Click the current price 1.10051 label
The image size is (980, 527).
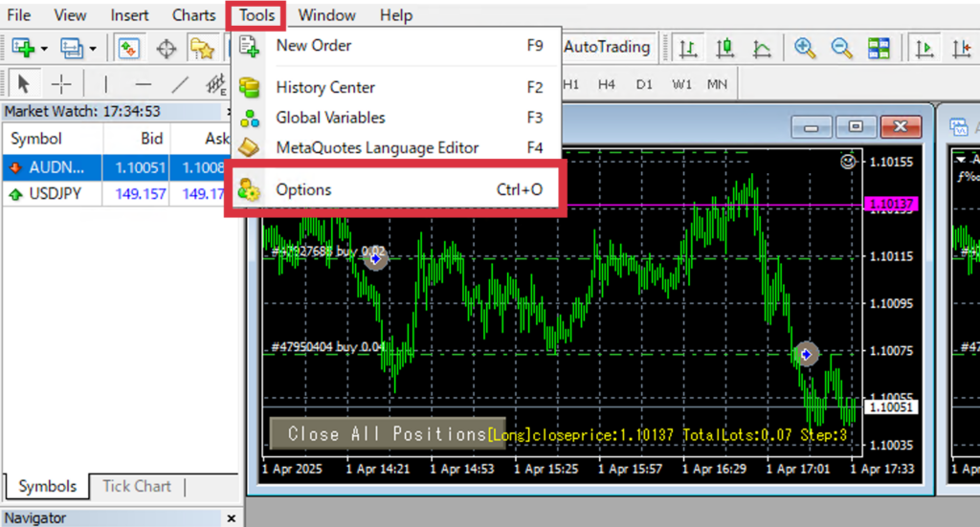click(892, 407)
